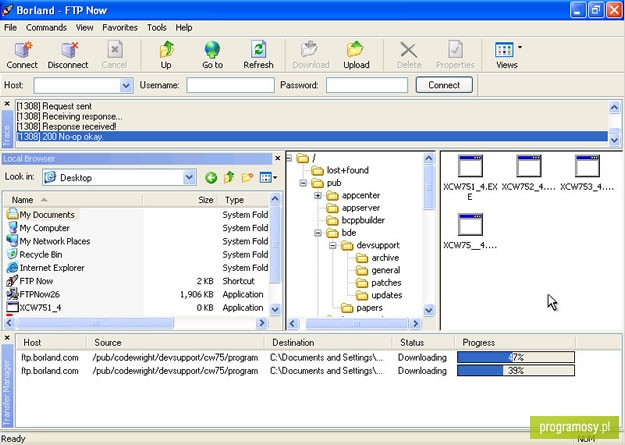Click the new folder icon in Local Browser
The image size is (625, 445).
point(247,178)
